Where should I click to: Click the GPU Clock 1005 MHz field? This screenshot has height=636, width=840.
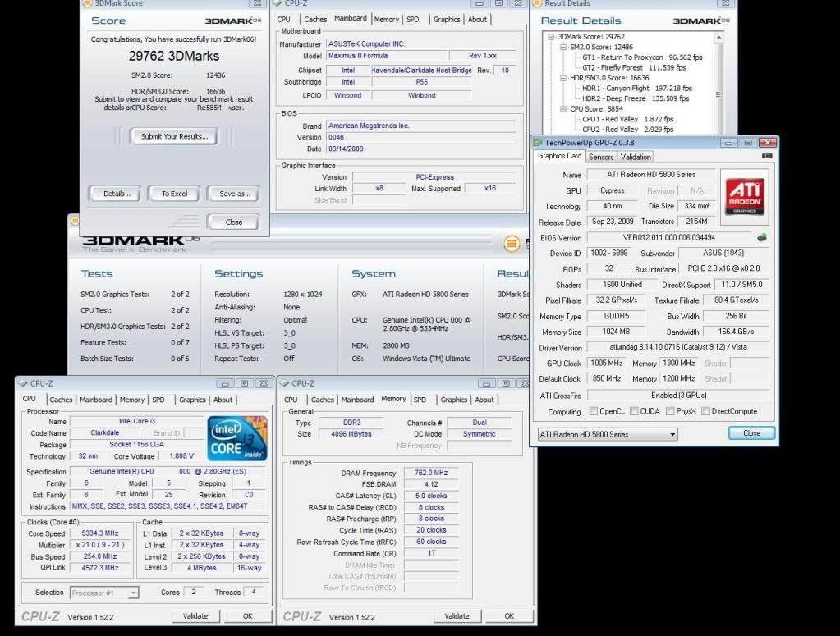point(606,363)
